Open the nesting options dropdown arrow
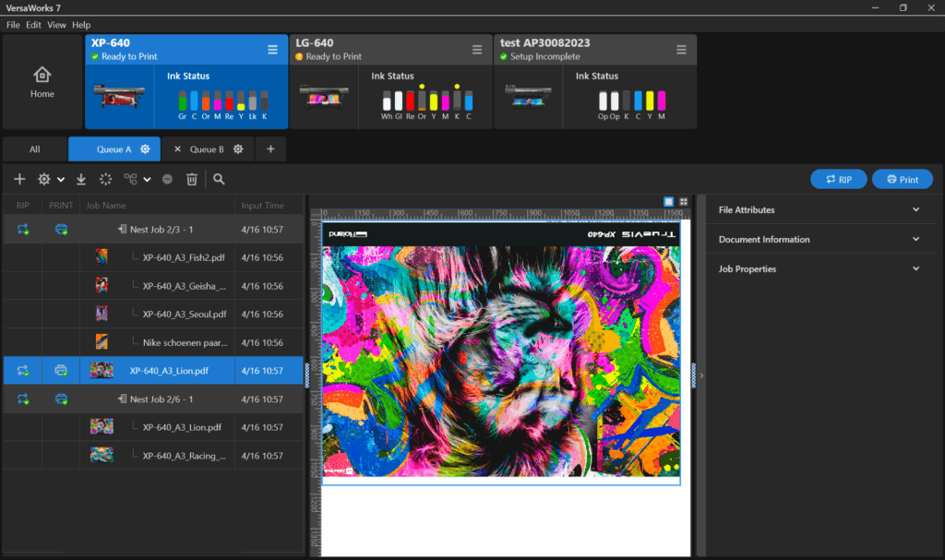The width and height of the screenshot is (945, 560). [x=147, y=180]
